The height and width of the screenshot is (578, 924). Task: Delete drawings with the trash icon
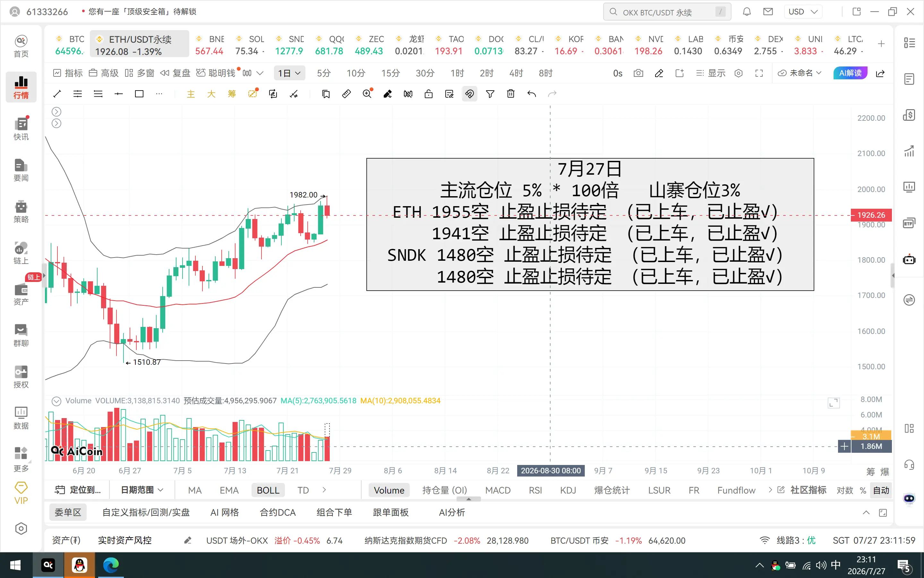tap(510, 94)
